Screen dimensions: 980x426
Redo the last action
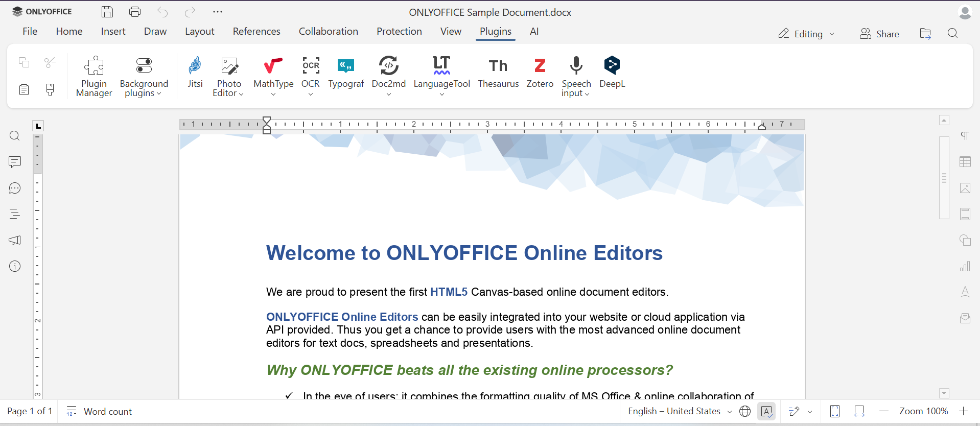pyautogui.click(x=190, y=12)
